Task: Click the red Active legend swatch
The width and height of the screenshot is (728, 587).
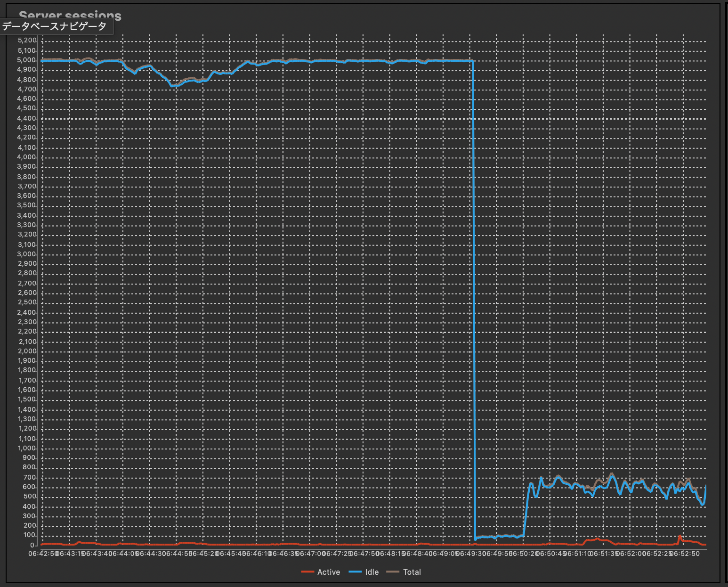Action: click(307, 572)
